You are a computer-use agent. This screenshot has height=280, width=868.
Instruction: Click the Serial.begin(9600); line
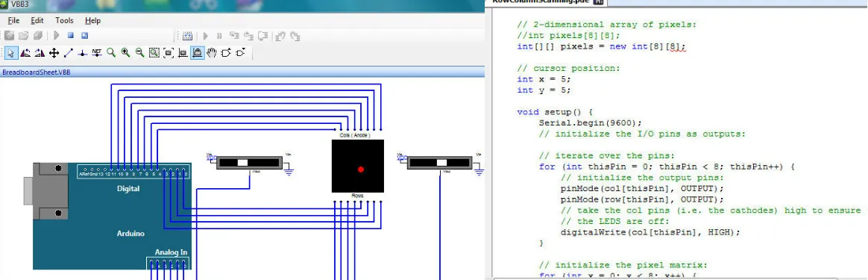(x=591, y=123)
